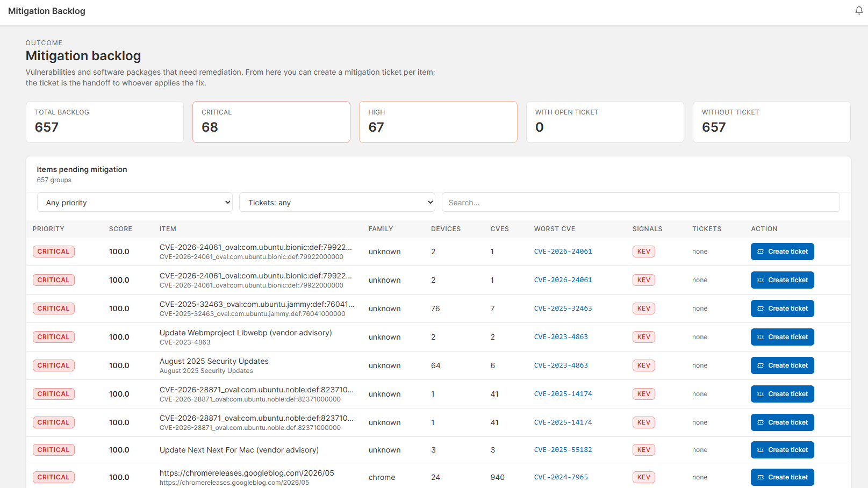Open CVE-2025-55182 worst CVE link
868x488 pixels.
[x=563, y=450]
